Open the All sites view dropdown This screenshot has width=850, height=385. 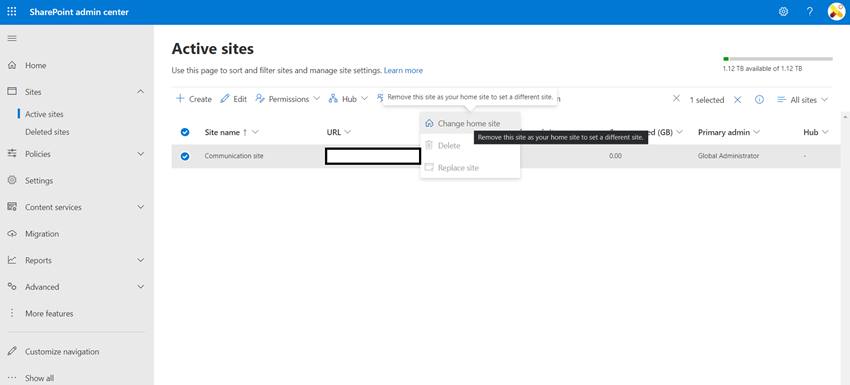pyautogui.click(x=803, y=100)
